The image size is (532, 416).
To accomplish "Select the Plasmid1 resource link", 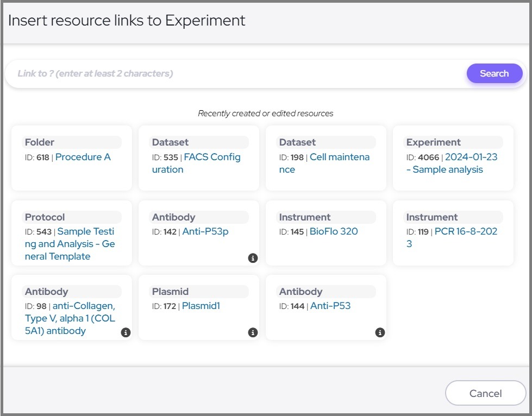I will [x=201, y=306].
